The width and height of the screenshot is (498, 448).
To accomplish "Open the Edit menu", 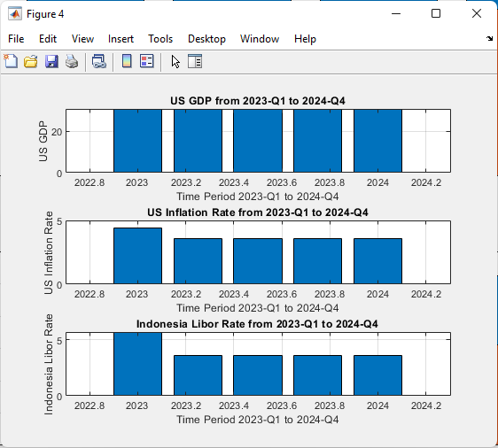I will coord(48,39).
